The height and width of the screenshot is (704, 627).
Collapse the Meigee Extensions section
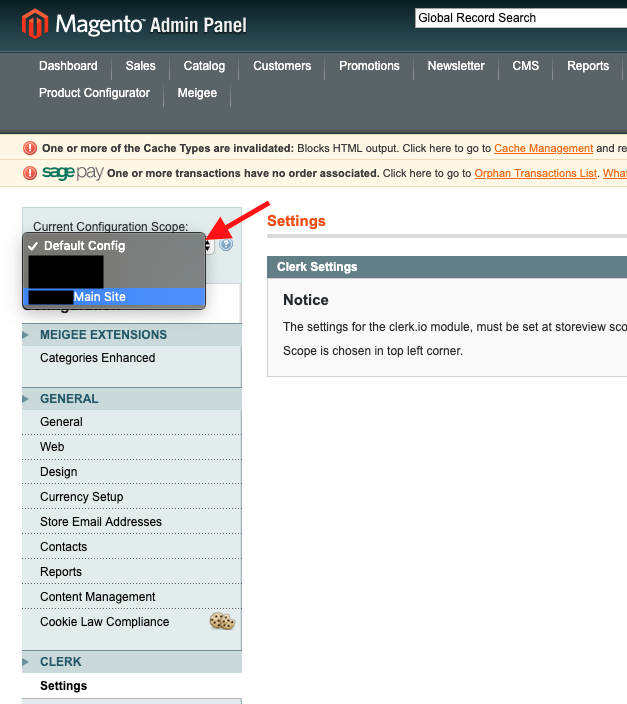[103, 335]
